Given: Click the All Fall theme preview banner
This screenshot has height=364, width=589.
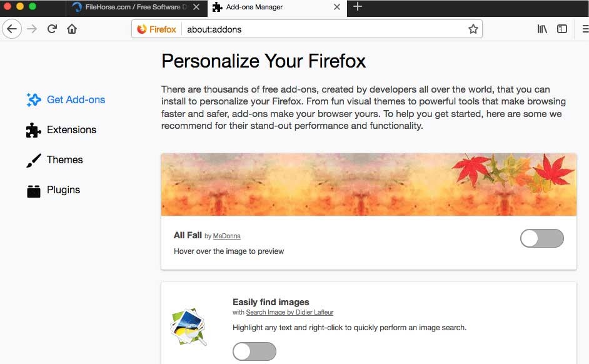Looking at the screenshot, I should (369, 185).
